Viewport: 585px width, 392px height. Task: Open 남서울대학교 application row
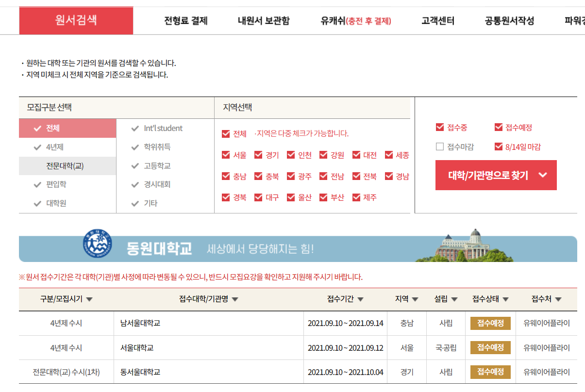298,323
